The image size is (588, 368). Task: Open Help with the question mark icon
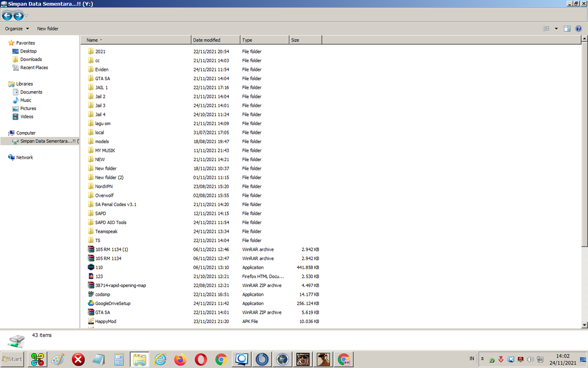point(579,29)
